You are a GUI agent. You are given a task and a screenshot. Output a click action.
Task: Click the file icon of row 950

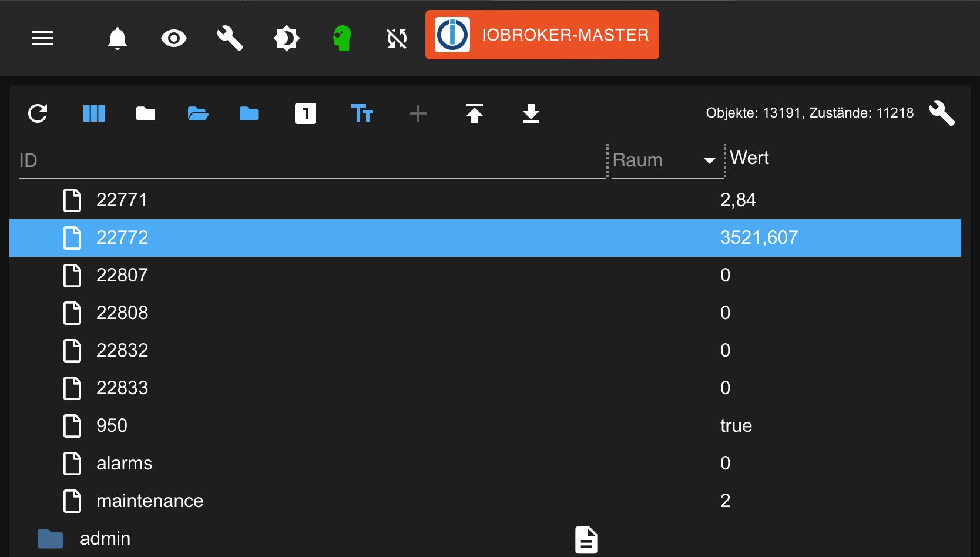(x=72, y=426)
